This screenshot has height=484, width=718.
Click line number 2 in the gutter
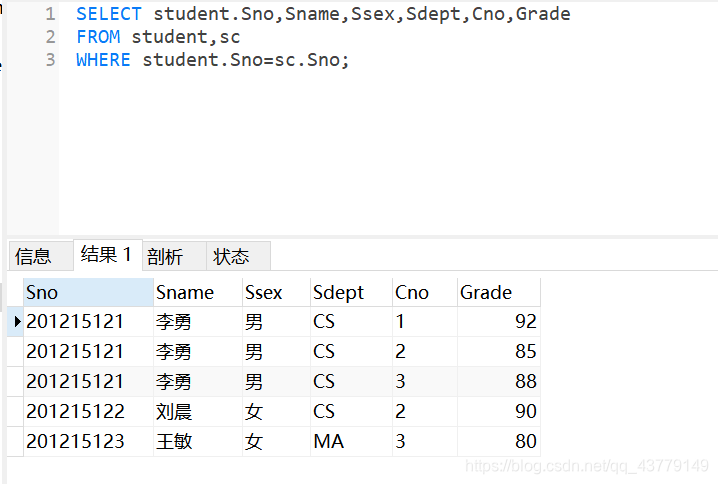coord(50,37)
